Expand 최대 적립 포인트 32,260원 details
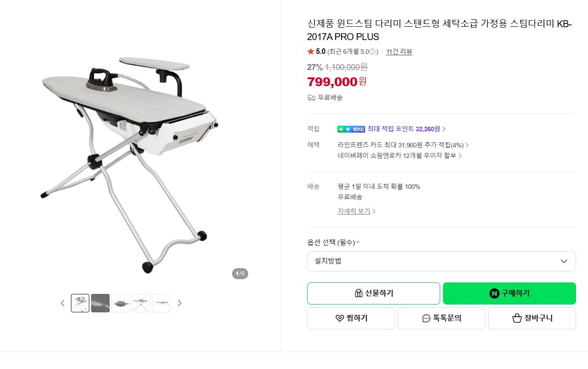588x369 pixels. pos(407,129)
